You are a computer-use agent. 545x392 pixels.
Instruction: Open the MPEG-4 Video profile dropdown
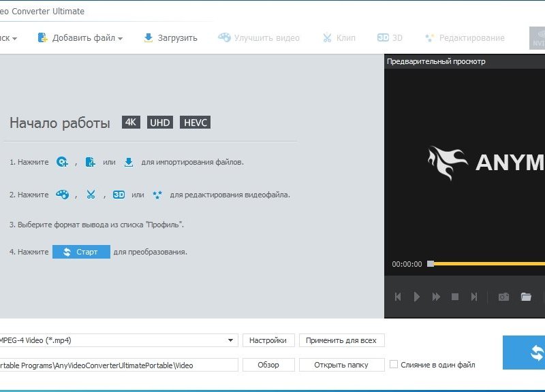coord(230,340)
